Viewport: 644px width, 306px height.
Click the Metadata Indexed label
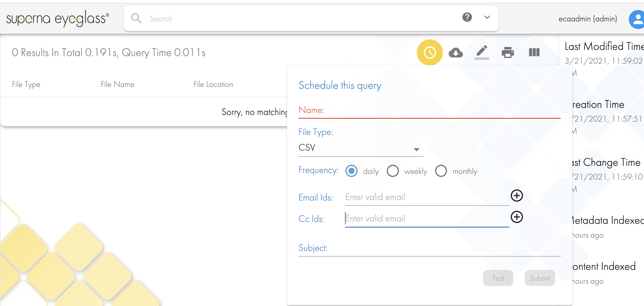[608, 220]
